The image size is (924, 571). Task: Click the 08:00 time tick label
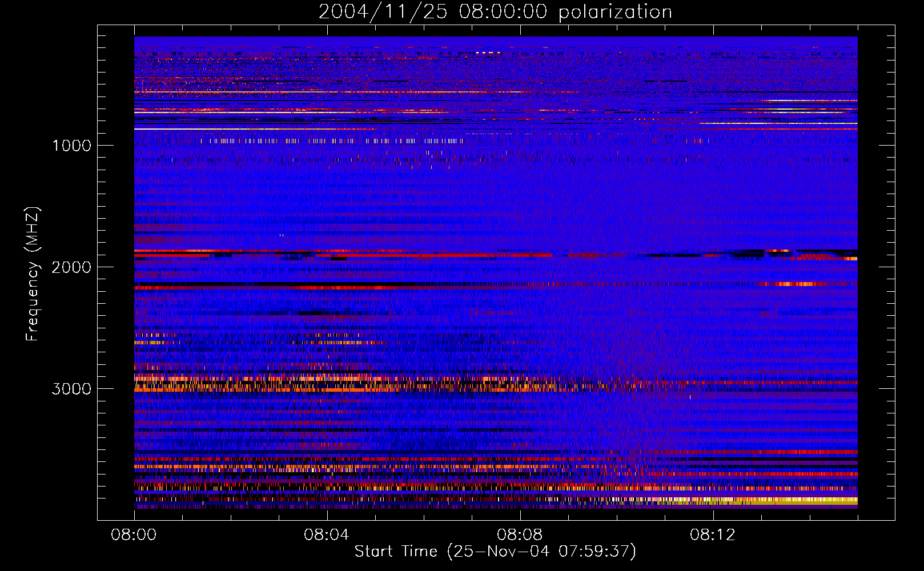point(134,535)
